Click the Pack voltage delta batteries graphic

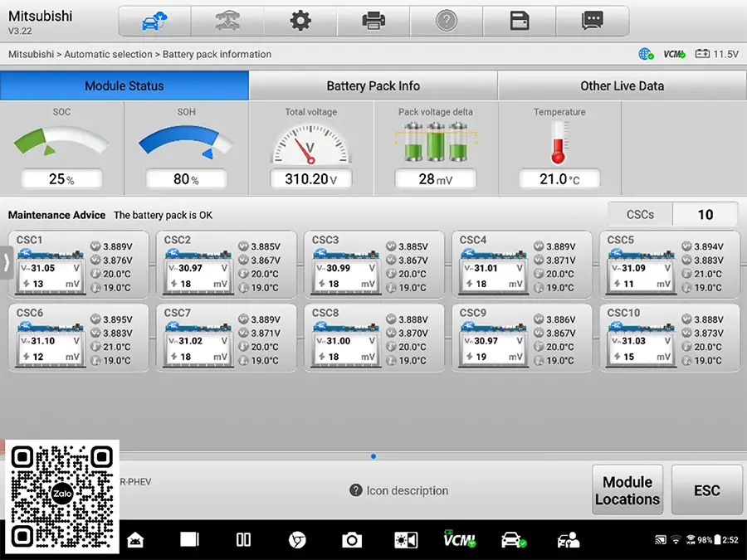point(436,141)
